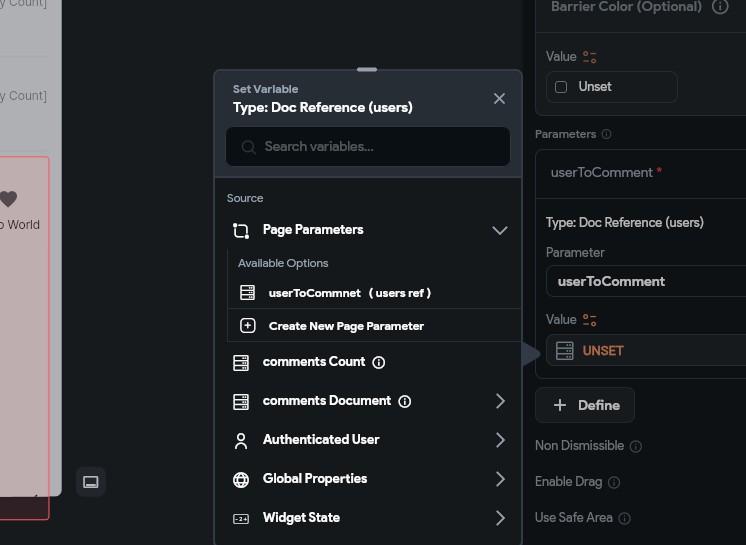The width and height of the screenshot is (746, 545).
Task: Expand the Authenticated User source
Action: (368, 440)
